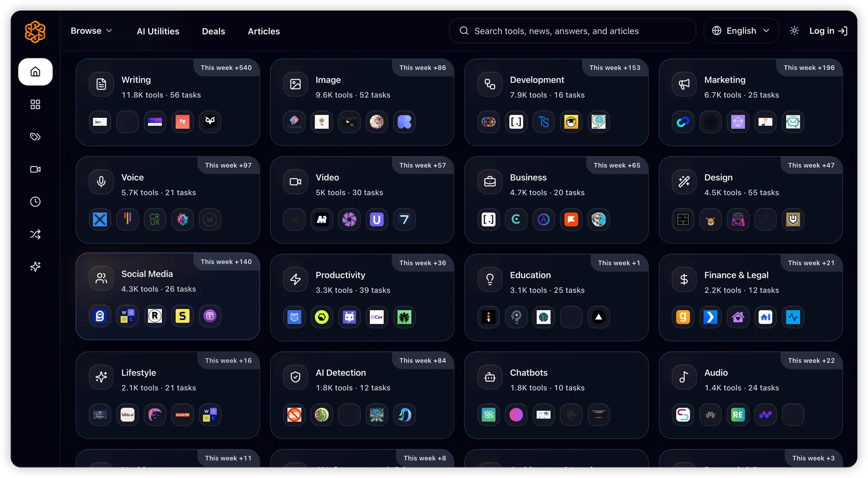Click the Lifestyle sparkle icon
The width and height of the screenshot is (868, 478).
pyautogui.click(x=101, y=377)
